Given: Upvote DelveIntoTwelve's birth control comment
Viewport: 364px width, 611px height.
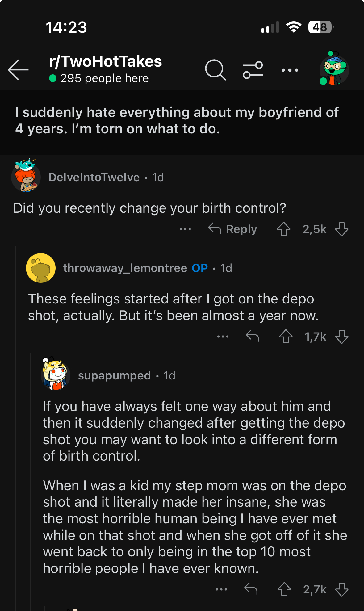Looking at the screenshot, I should click(283, 229).
